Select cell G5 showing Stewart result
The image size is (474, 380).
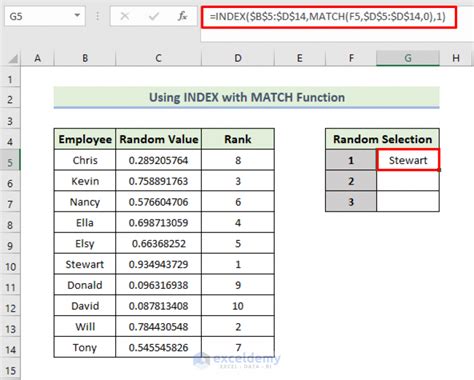point(408,160)
